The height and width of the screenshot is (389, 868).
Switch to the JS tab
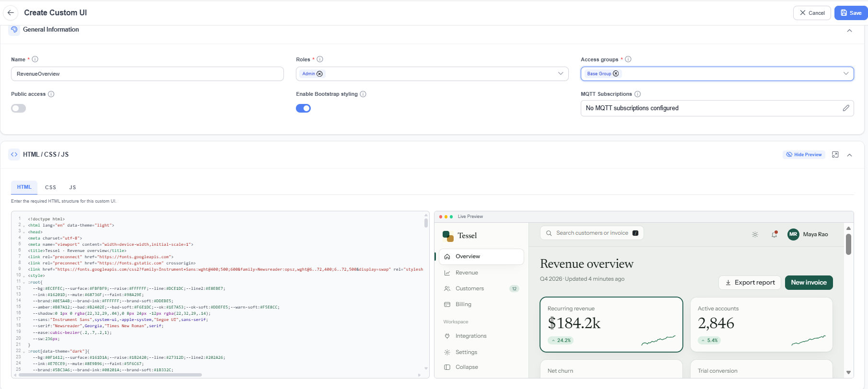[x=72, y=187]
